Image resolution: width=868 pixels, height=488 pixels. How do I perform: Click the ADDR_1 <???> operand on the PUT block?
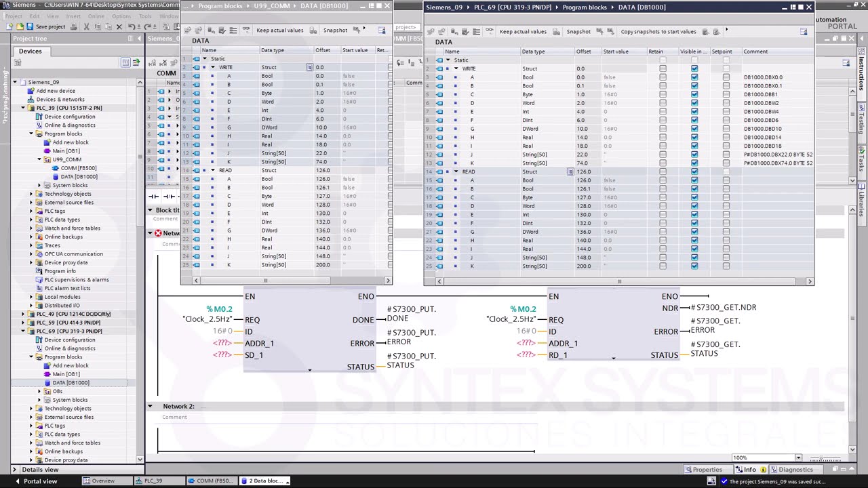(x=222, y=343)
